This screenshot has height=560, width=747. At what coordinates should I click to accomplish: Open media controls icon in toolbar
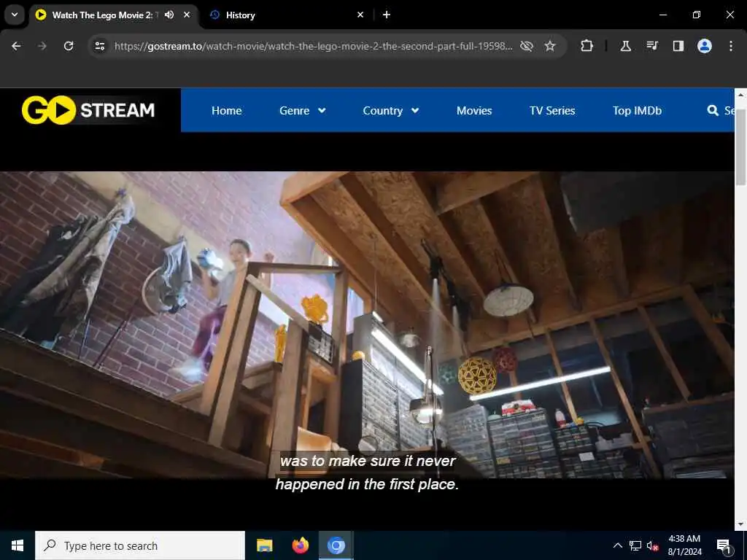[651, 46]
